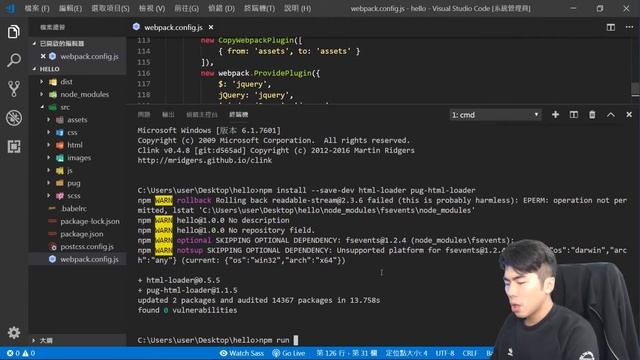Split the editor with the split icon
The width and height of the screenshot is (640, 360).
pos(611,27)
